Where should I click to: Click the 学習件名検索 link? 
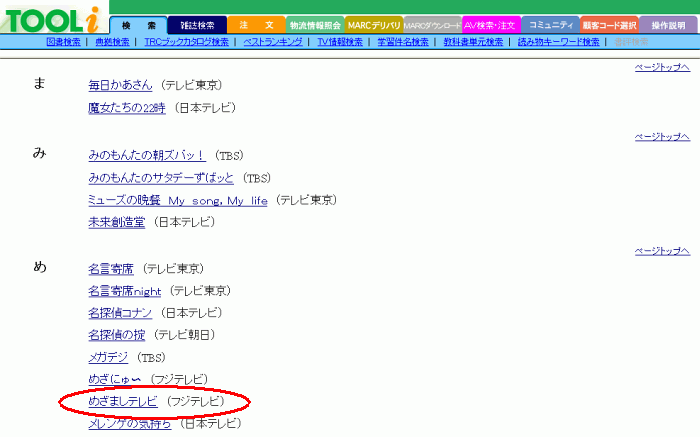(x=403, y=42)
